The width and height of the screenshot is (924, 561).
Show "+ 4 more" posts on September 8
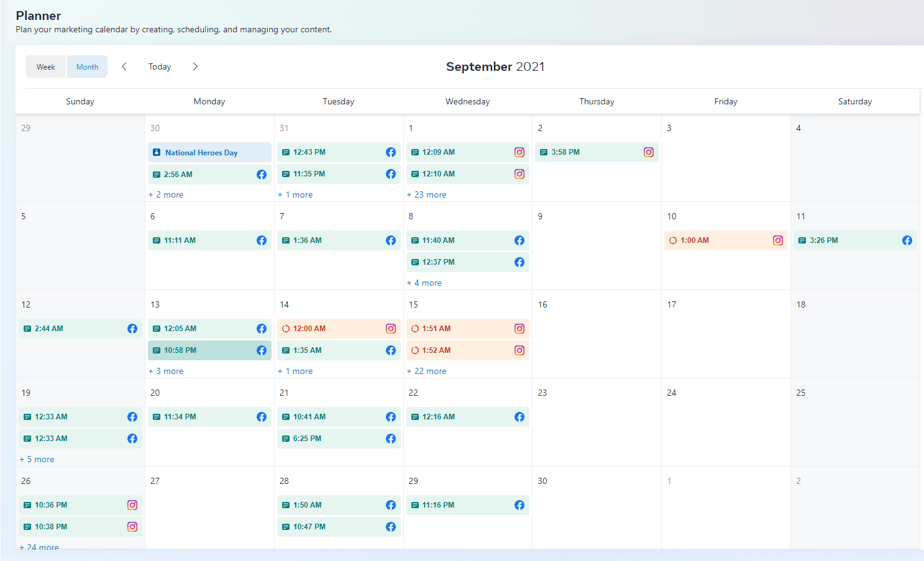click(424, 283)
